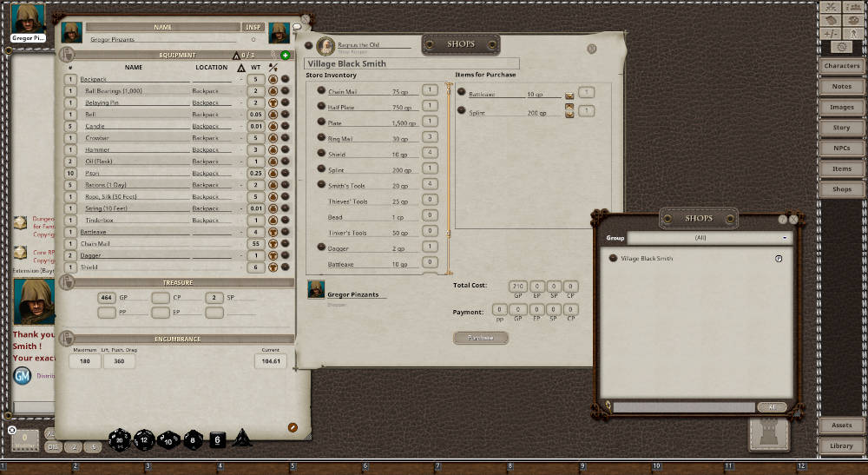The height and width of the screenshot is (475, 868).
Task: Open the Shops sidebar button
Action: pos(841,188)
